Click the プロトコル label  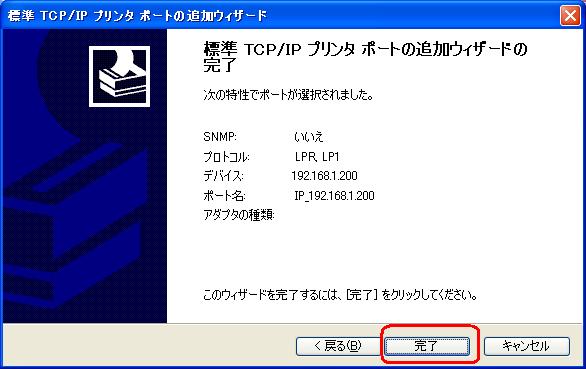(226, 157)
